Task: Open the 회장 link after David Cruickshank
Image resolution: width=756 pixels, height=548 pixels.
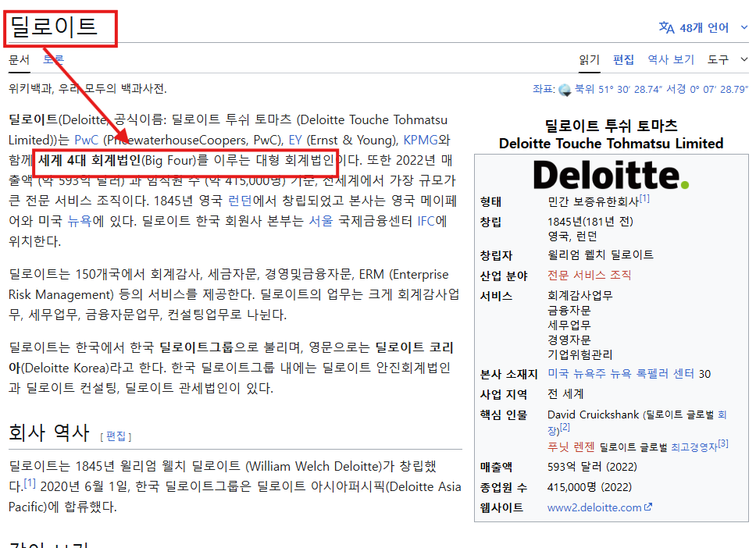Action: (722, 415)
